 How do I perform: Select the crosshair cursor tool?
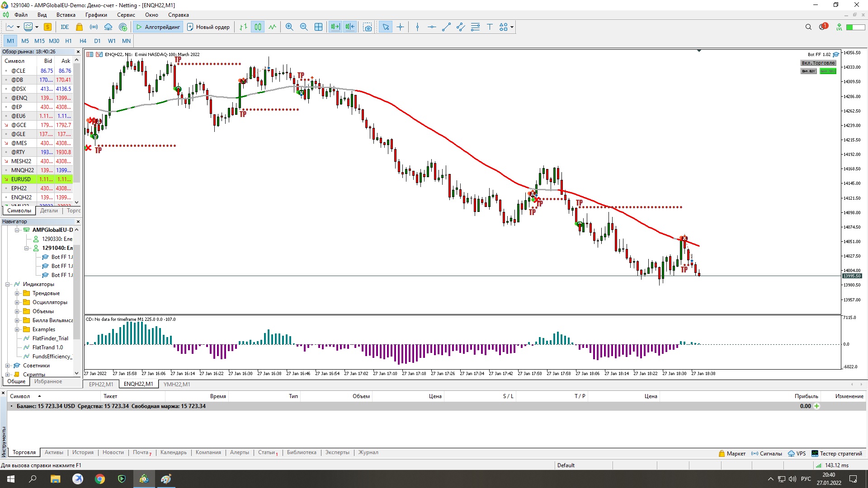tap(400, 27)
